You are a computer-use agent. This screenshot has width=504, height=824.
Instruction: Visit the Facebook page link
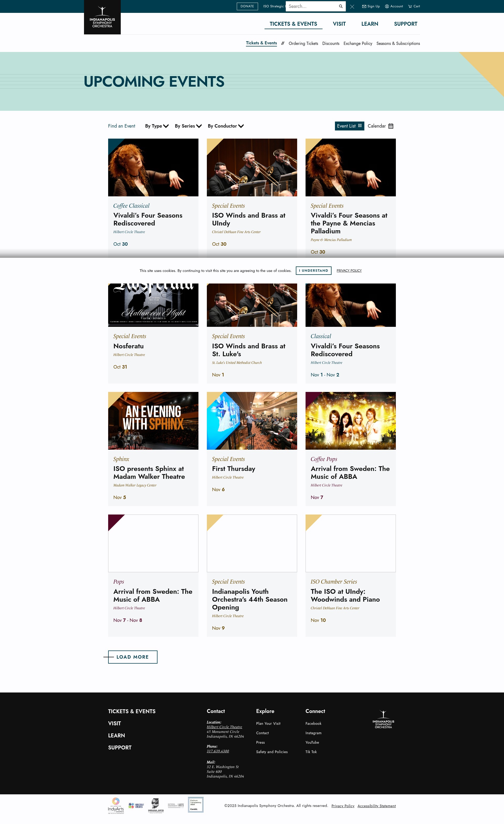(x=313, y=723)
